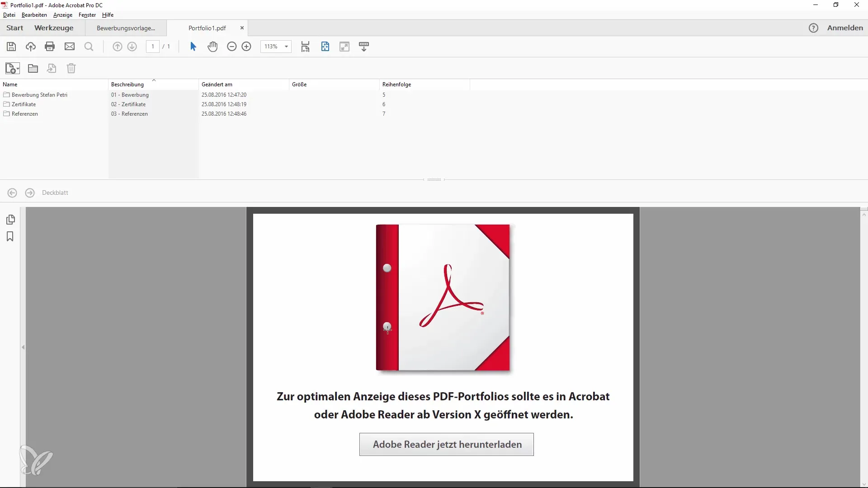The height and width of the screenshot is (488, 868).
Task: Sort by the Name column header
Action: click(54, 84)
